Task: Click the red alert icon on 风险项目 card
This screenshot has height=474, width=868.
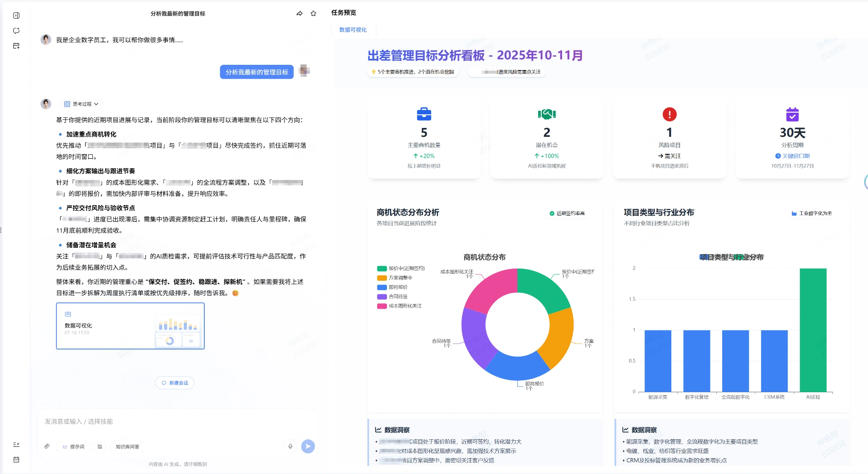Action: coord(670,114)
